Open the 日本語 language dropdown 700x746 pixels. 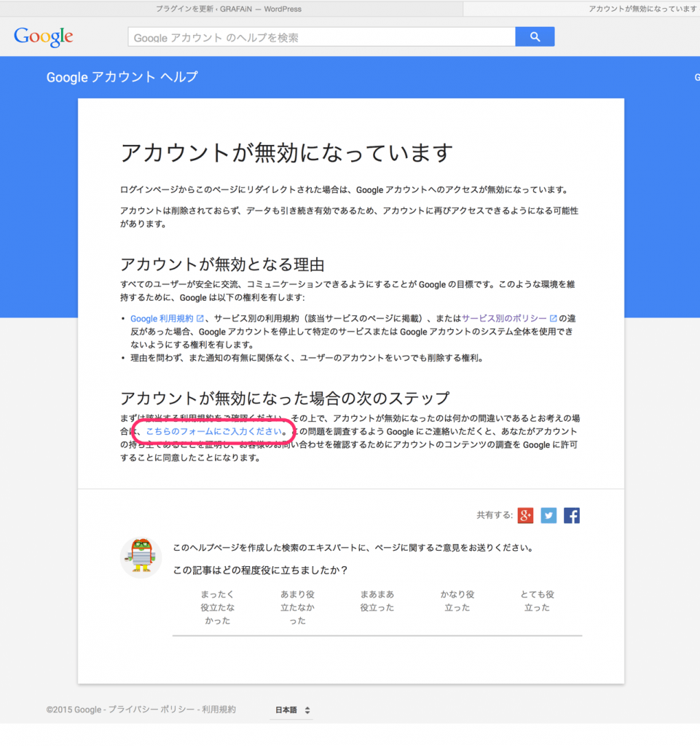pos(292,710)
